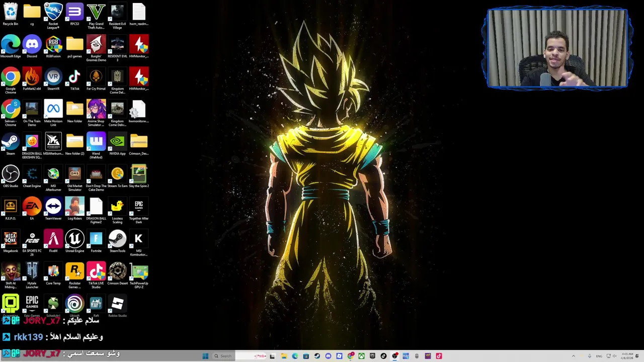
Task: Select the Fortnite desktop icon
Action: [x=96, y=241]
